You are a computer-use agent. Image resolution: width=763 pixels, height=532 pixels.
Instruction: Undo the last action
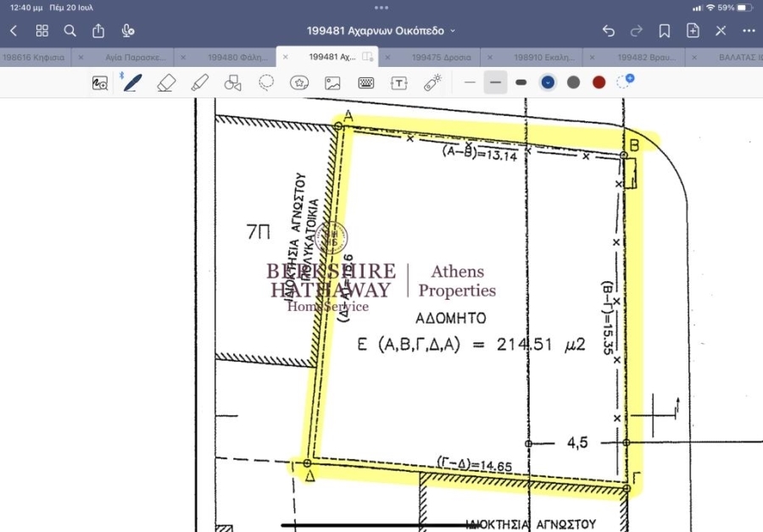pos(608,30)
